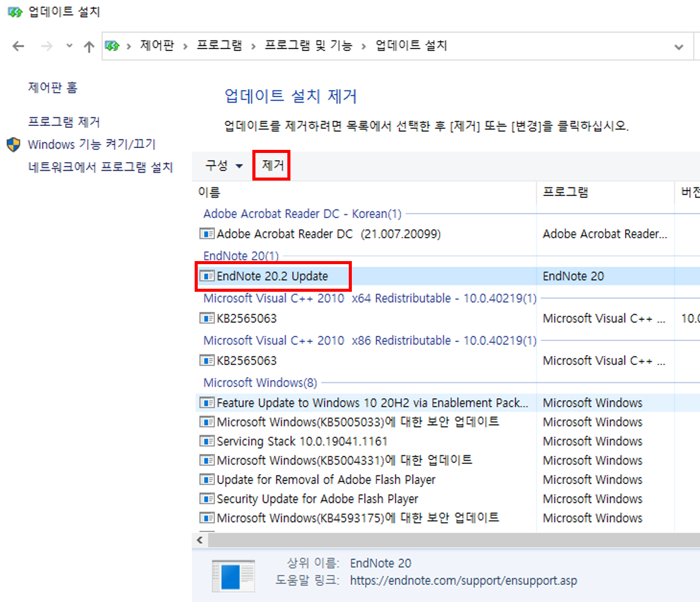Click the Adobe Acrobat Reader DC update icon
The width and height of the screenshot is (700, 602).
pos(206,233)
